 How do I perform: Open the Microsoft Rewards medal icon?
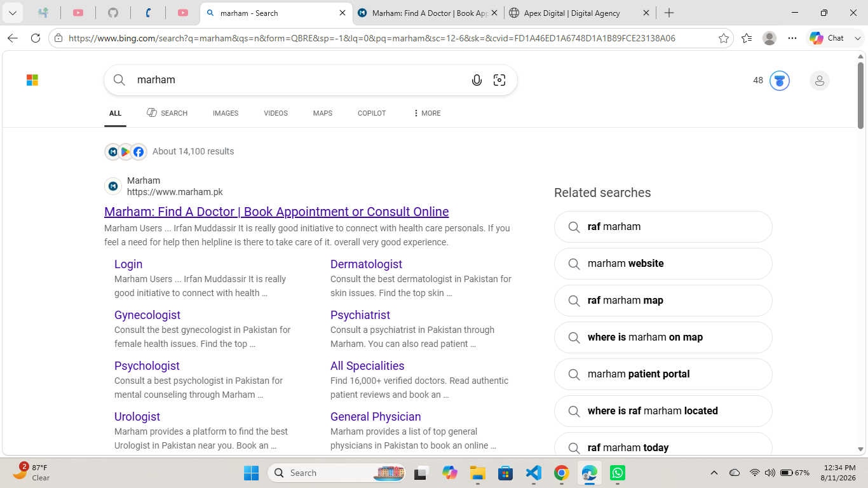pos(780,81)
